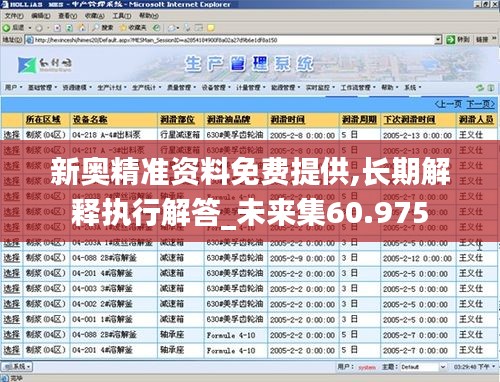The width and height of the screenshot is (500, 382).
Task: Sort by 润滑时间 column header
Action: (287, 120)
